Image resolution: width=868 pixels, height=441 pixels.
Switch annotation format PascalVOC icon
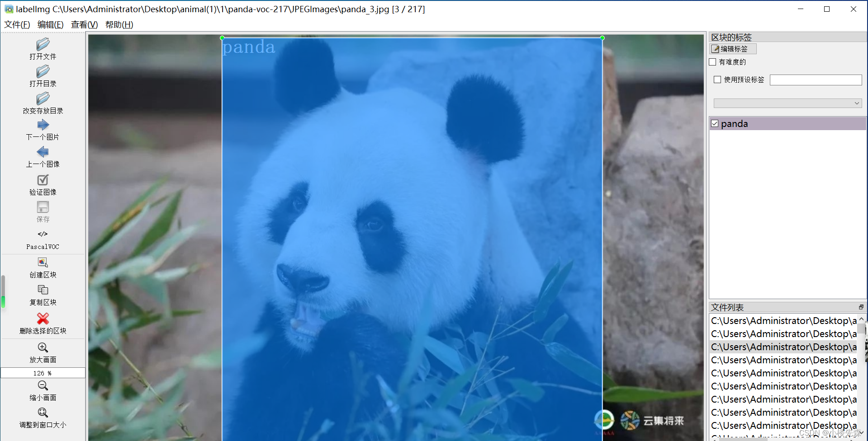click(43, 234)
